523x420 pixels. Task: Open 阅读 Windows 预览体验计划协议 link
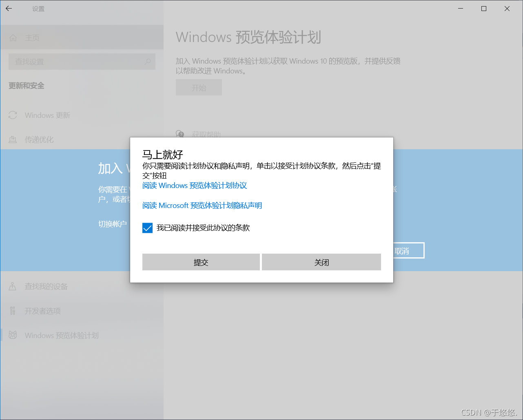[195, 186]
